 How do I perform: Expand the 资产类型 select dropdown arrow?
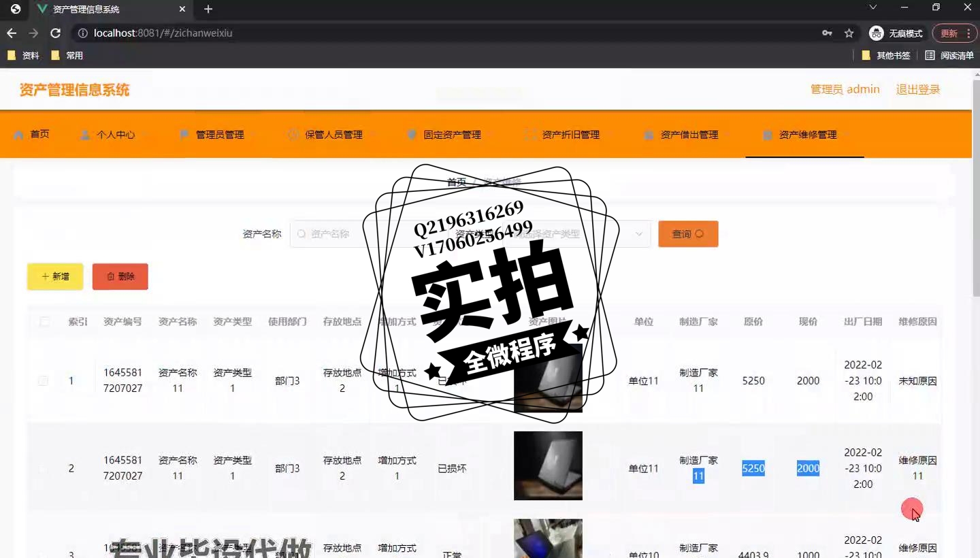pos(638,233)
